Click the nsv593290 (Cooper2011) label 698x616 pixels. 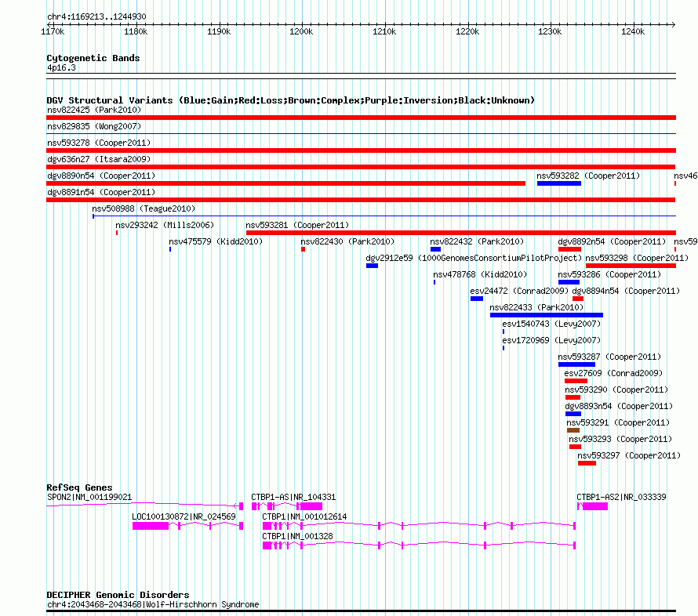click(x=616, y=390)
